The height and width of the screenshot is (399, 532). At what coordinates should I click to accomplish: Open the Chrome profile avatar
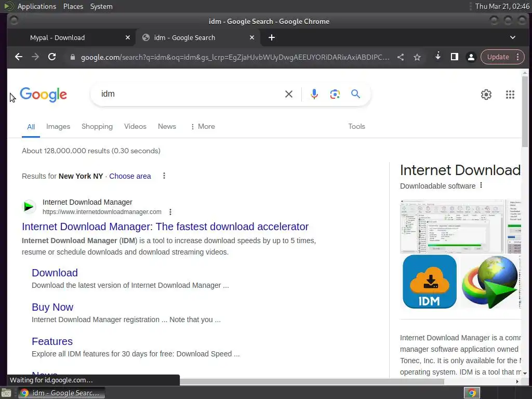471,57
